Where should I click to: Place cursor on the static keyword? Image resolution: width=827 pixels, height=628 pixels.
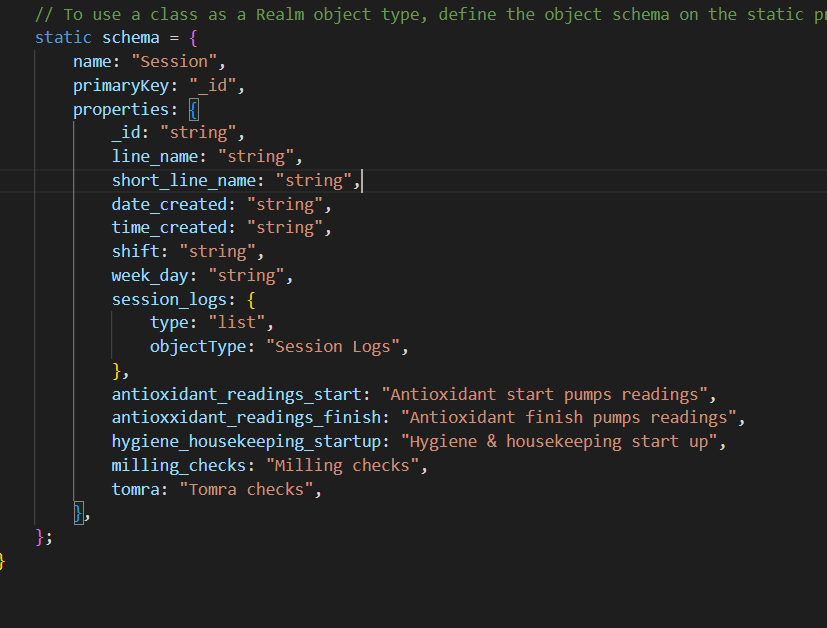(x=63, y=37)
